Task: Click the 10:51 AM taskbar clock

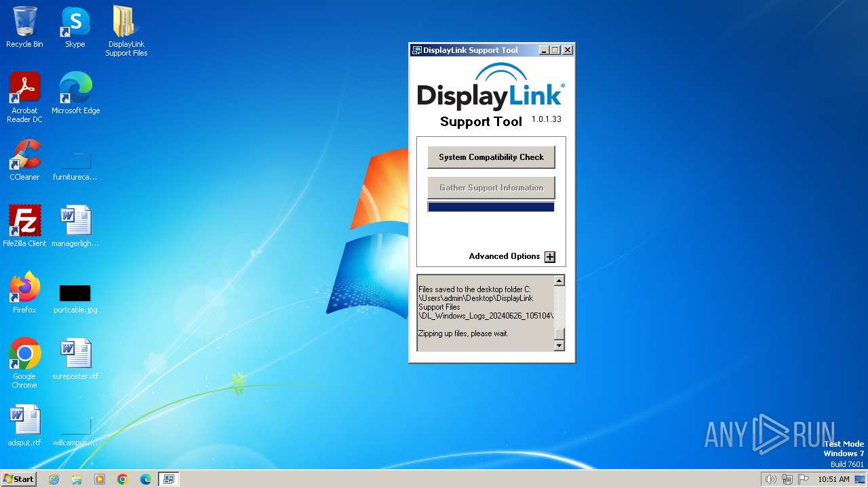Action: [x=833, y=479]
